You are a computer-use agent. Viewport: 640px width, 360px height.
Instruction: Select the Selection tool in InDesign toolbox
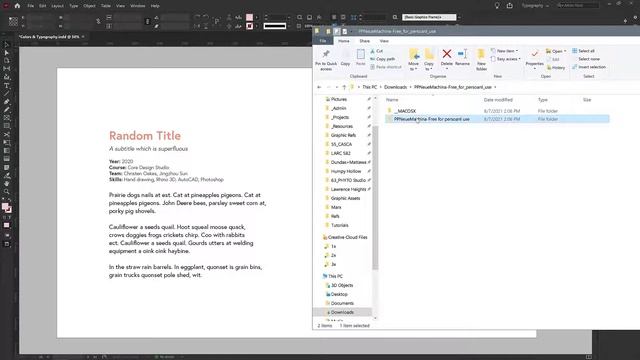pyautogui.click(x=7, y=44)
